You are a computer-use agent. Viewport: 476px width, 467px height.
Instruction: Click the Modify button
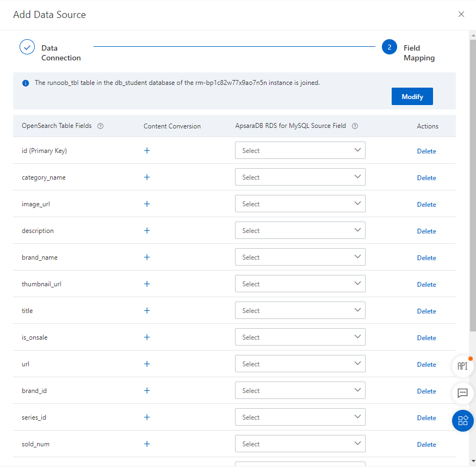tap(412, 97)
